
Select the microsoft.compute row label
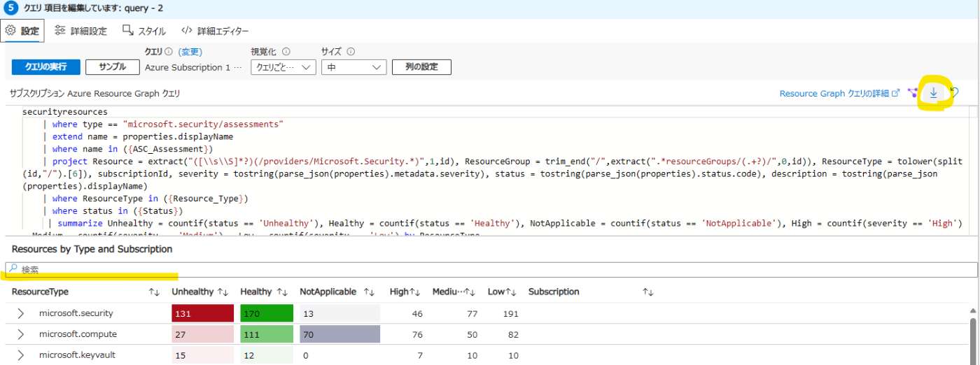coord(78,334)
